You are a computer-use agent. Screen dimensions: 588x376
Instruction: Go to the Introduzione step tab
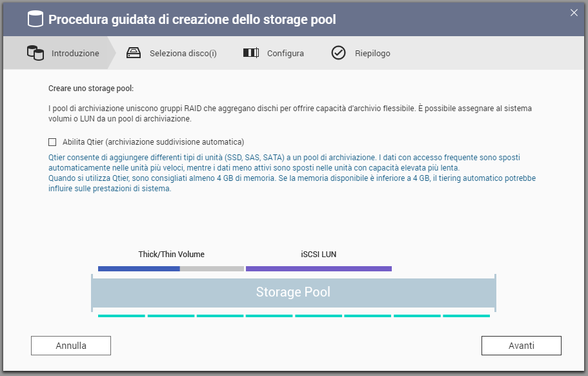pos(76,54)
